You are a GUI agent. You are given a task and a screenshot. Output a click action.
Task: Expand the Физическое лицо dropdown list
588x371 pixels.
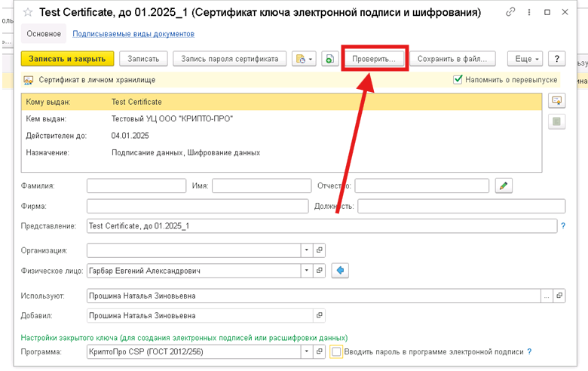click(306, 271)
